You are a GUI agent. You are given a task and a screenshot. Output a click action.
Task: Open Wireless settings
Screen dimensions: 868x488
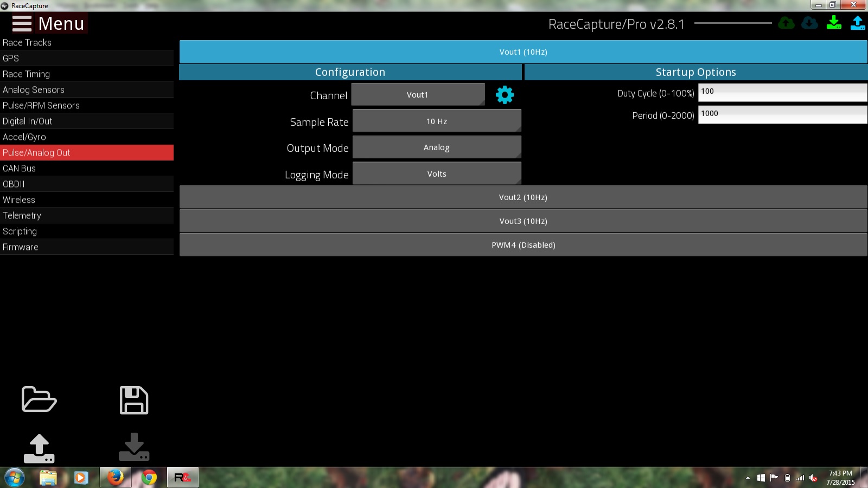coord(87,200)
